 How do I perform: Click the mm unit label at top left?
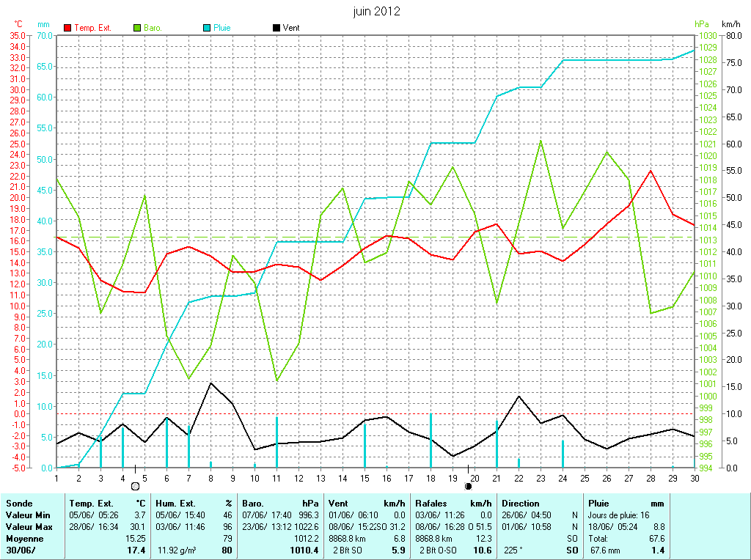[x=44, y=24]
